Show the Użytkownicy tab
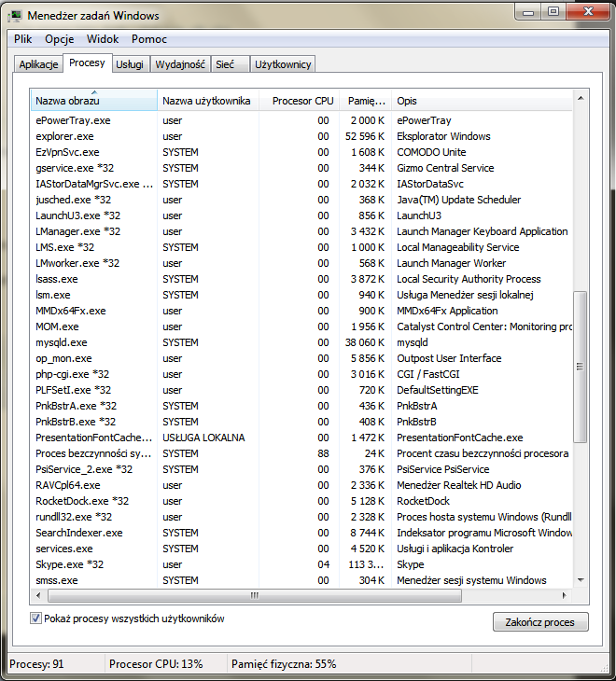This screenshot has width=616, height=681. pos(283,64)
